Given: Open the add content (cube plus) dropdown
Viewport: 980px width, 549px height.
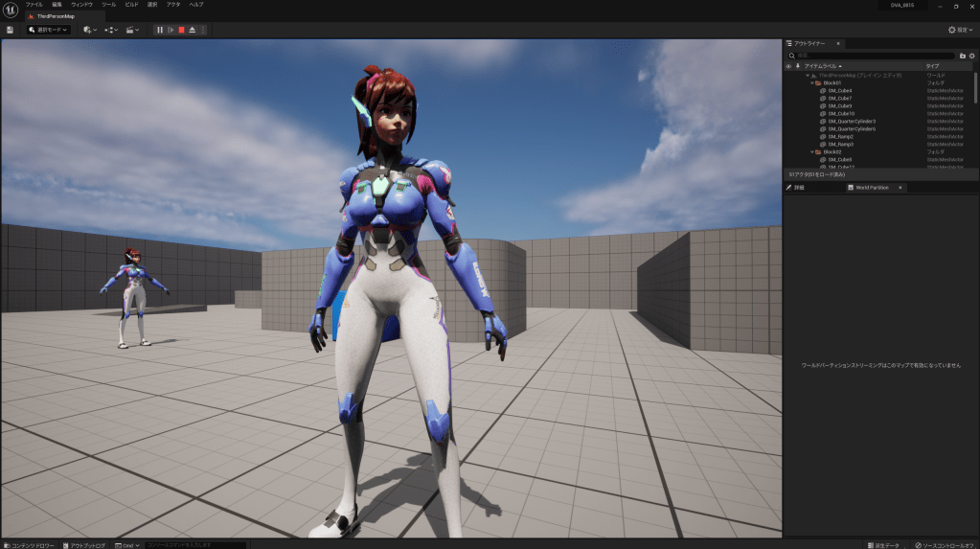Looking at the screenshot, I should point(90,30).
